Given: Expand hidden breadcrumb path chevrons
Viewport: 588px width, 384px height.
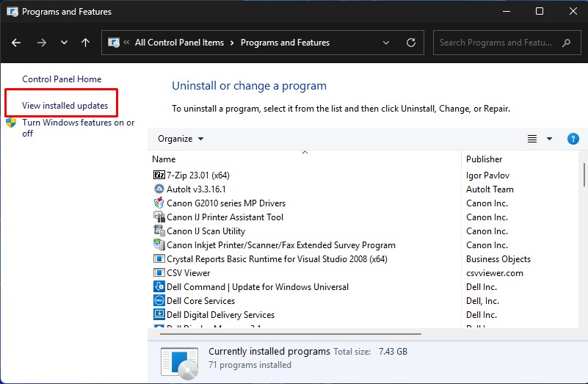Looking at the screenshot, I should (x=126, y=43).
